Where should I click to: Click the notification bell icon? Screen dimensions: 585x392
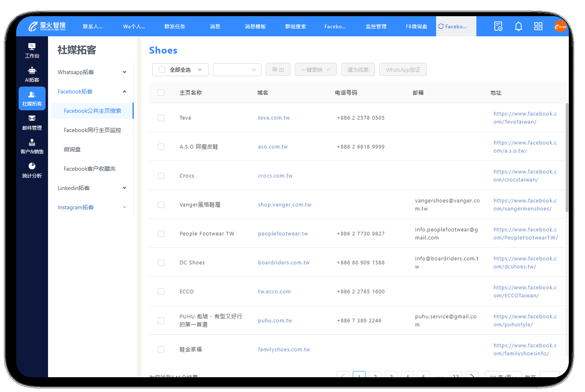(518, 26)
